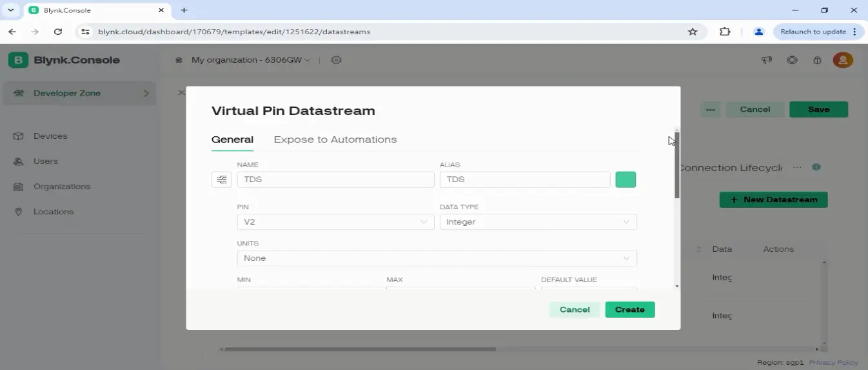This screenshot has width=868, height=370.
Task: Click Relaunch to update button
Action: pos(818,32)
